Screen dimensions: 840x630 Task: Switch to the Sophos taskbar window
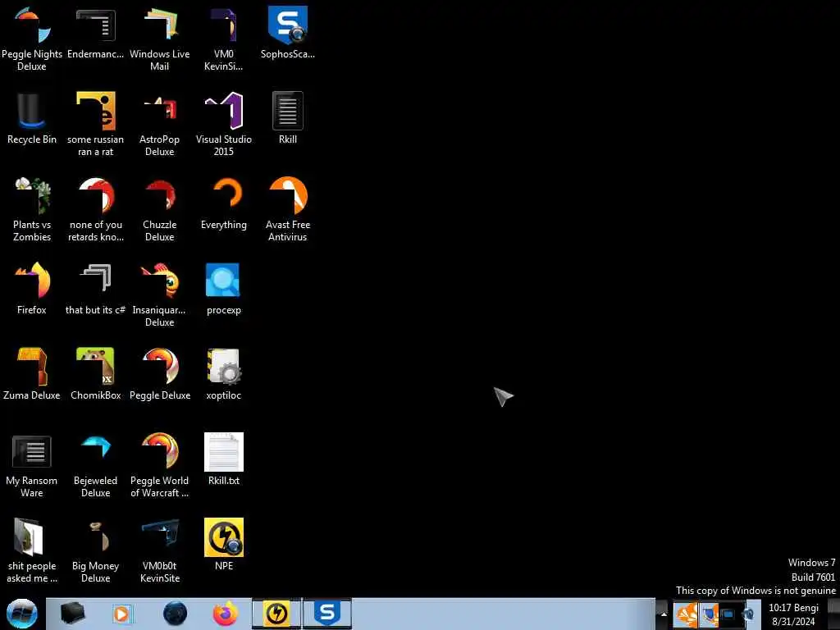click(x=327, y=614)
